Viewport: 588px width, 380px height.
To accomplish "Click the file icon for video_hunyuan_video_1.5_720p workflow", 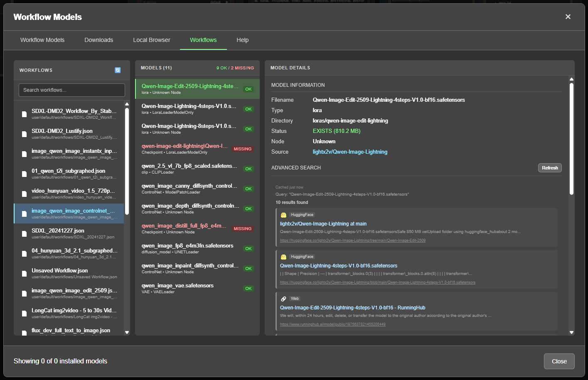I will (x=24, y=194).
